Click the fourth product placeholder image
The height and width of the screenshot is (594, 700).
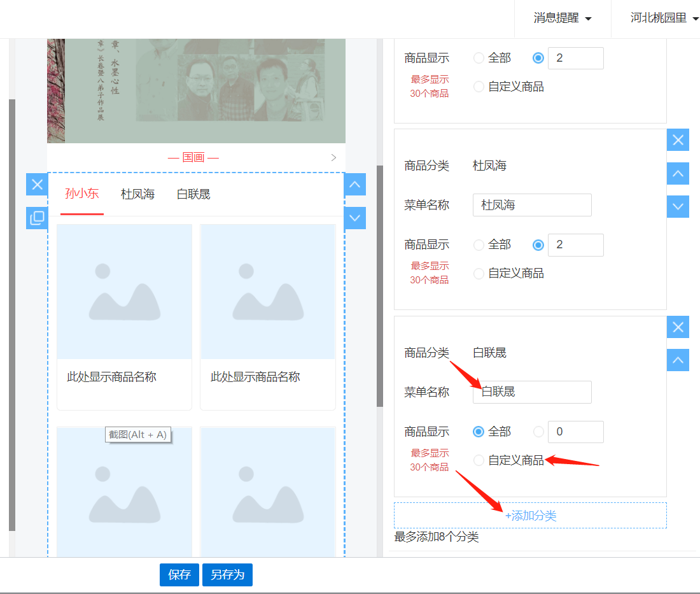268,492
